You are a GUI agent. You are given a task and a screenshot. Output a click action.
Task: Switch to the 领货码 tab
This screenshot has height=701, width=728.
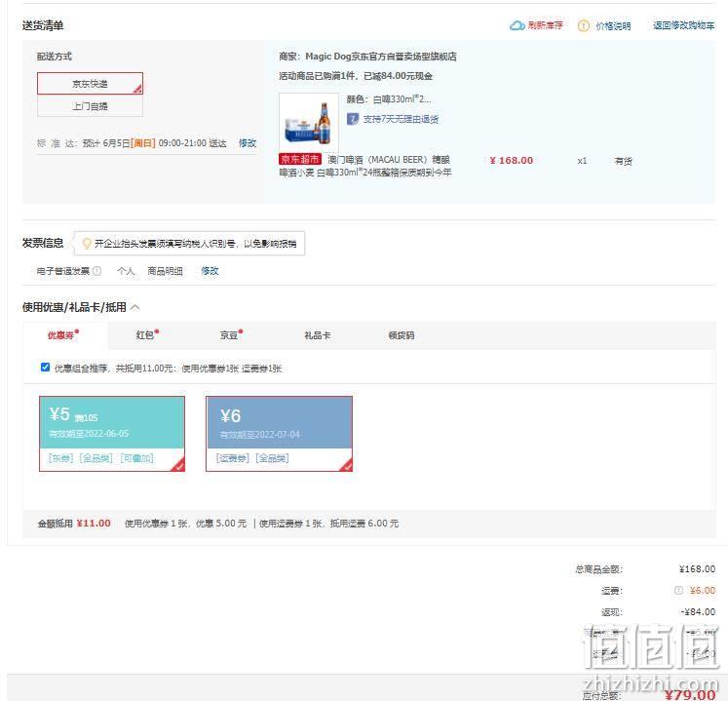coord(402,335)
